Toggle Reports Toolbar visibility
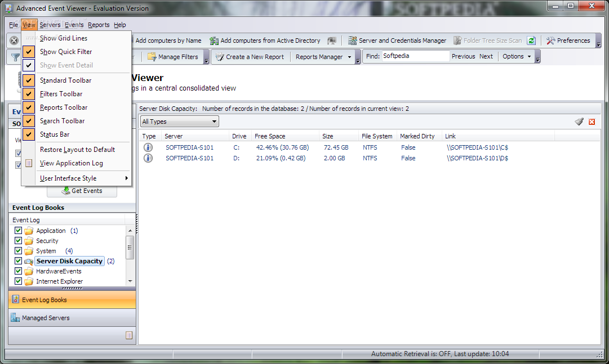The image size is (609, 364). [77, 107]
